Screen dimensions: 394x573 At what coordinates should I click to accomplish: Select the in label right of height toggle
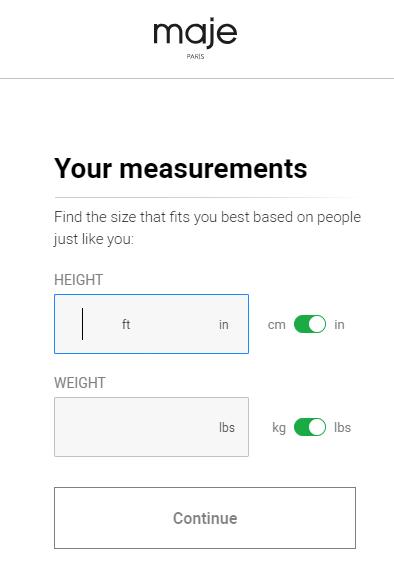click(x=339, y=325)
